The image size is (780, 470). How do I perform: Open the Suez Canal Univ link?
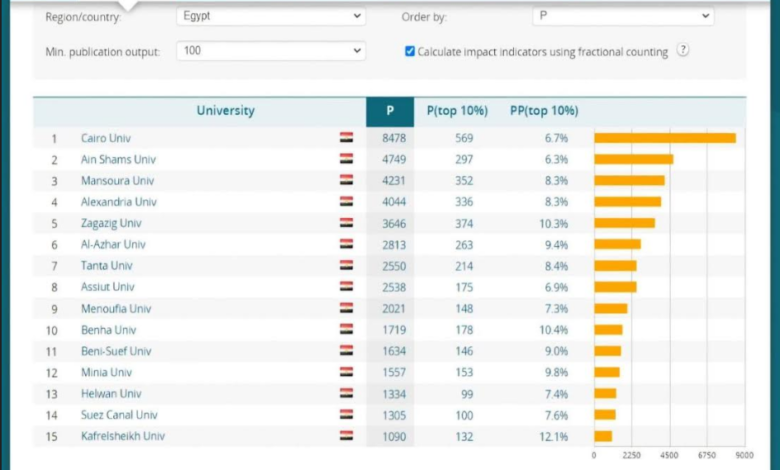119,415
